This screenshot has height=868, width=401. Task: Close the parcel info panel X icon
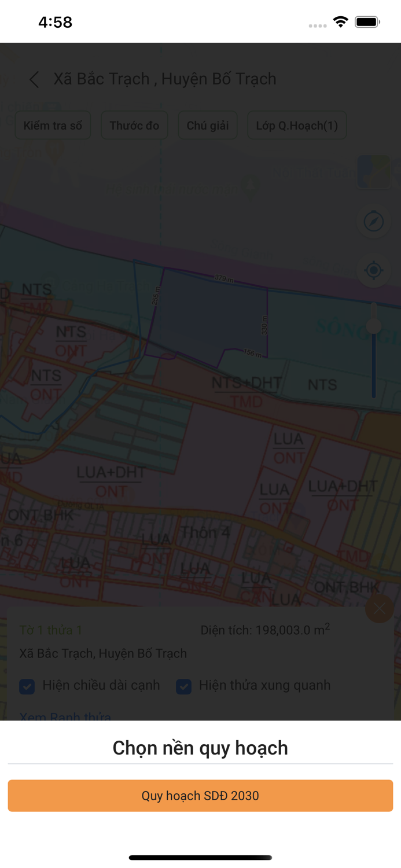click(380, 608)
